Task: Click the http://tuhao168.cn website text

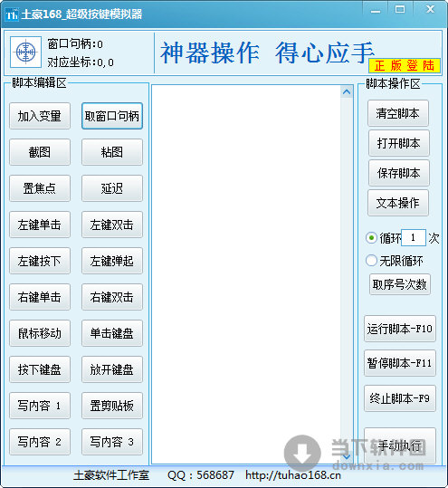Action: 293,475
